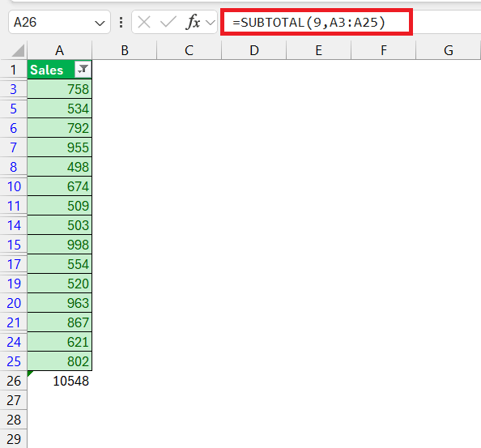Expand the Name Box dropdown arrow
The height and width of the screenshot is (448, 481).
[100, 23]
